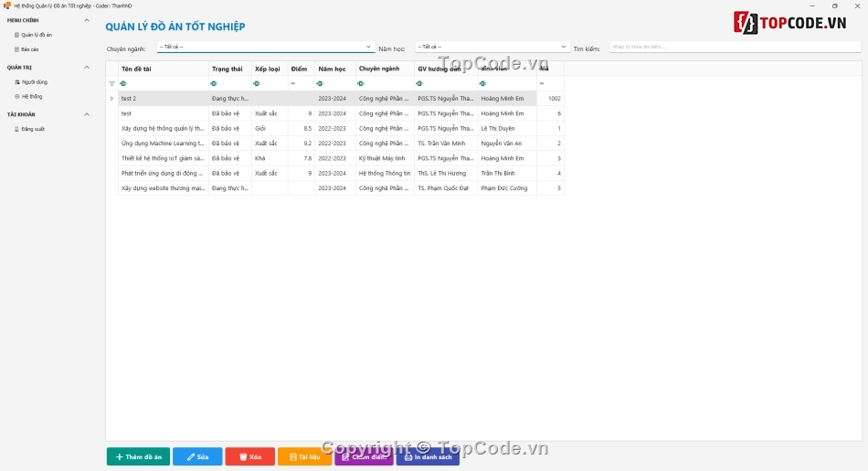Click the application icon in the title bar
The image size is (868, 471).
click(7, 5)
